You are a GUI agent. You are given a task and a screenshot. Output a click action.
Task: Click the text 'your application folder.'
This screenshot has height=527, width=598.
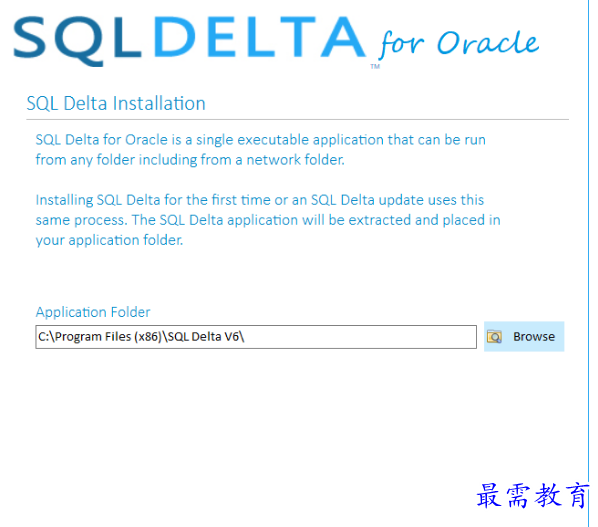pyautogui.click(x=109, y=240)
